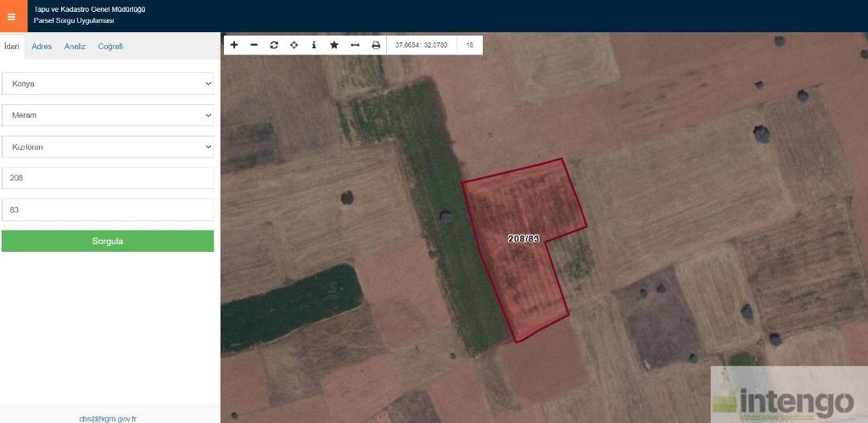Print the map with printer icon
The width and height of the screenshot is (868, 423).
376,45
